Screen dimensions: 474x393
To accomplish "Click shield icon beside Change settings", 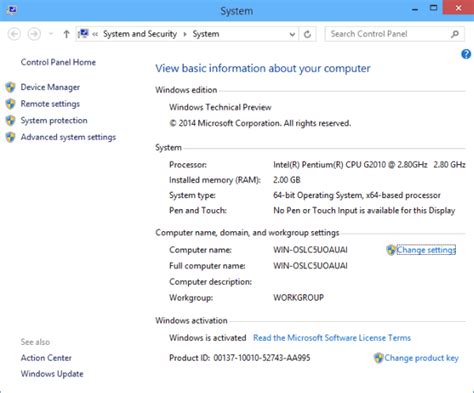I will [391, 250].
